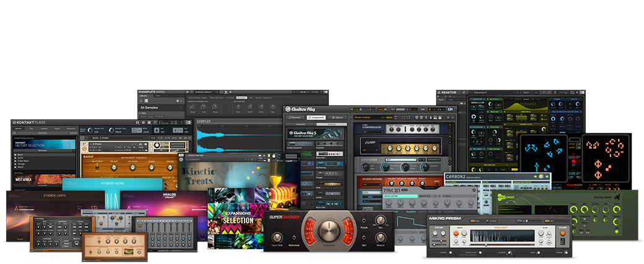
Task: Pick the Delay Man component in Guitar Rig
Action: pos(329,156)
